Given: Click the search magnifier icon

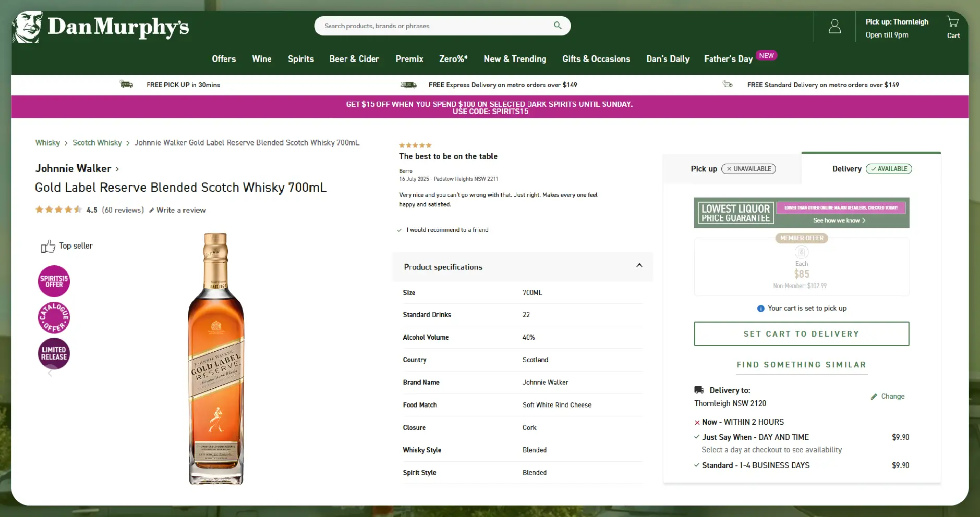Looking at the screenshot, I should pos(558,26).
